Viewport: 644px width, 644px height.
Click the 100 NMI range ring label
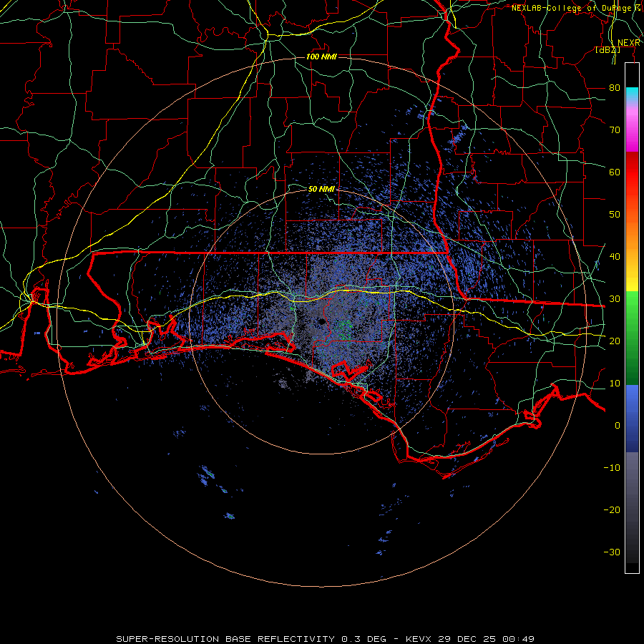[x=321, y=57]
